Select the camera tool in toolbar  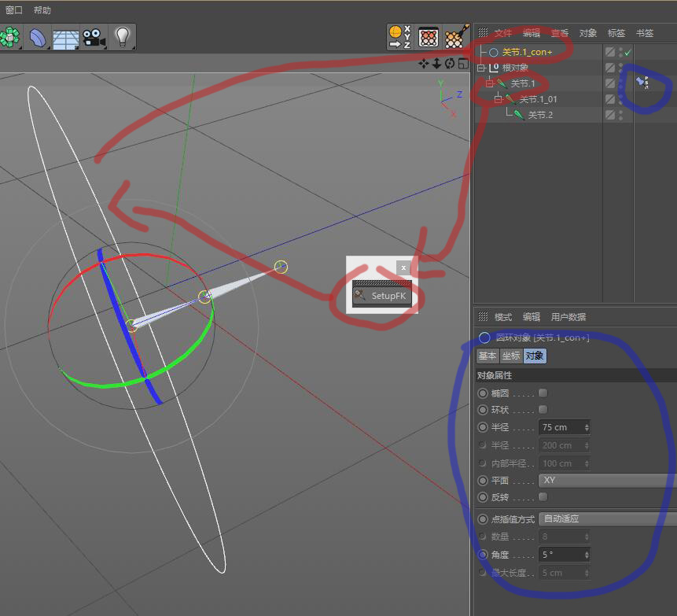coord(94,36)
